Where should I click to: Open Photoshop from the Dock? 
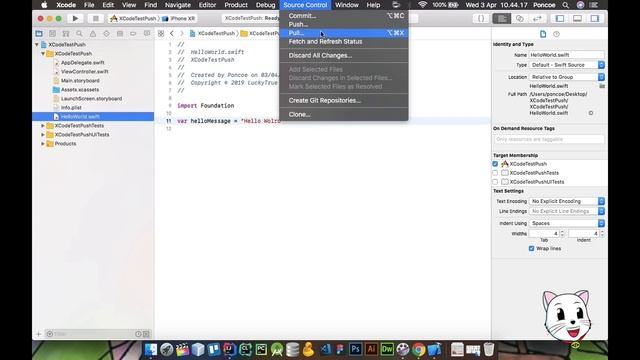coord(355,349)
